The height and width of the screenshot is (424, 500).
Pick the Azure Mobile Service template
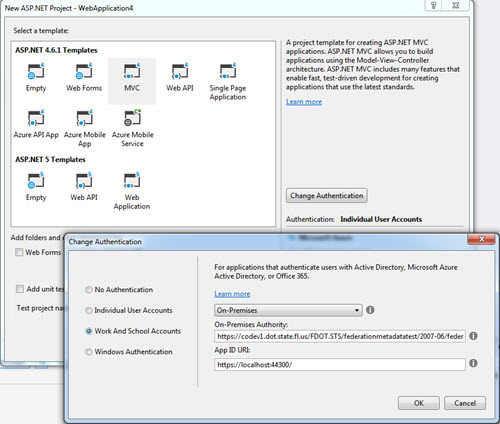(133, 118)
